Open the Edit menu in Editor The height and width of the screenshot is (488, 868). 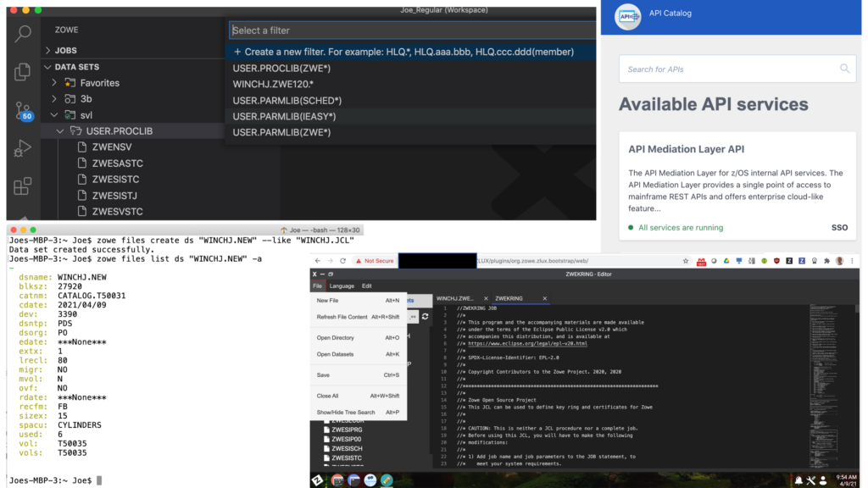click(x=366, y=286)
